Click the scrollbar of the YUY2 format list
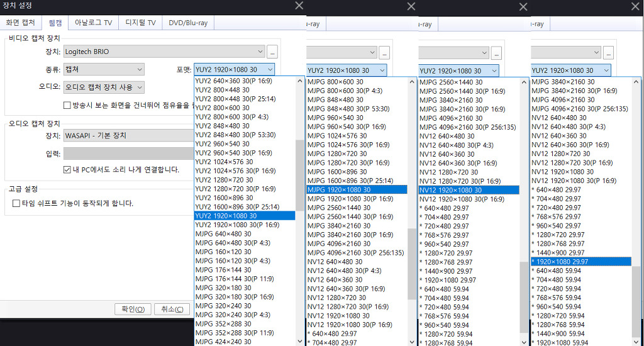Screen dimensions: 644x346 (x=300, y=176)
